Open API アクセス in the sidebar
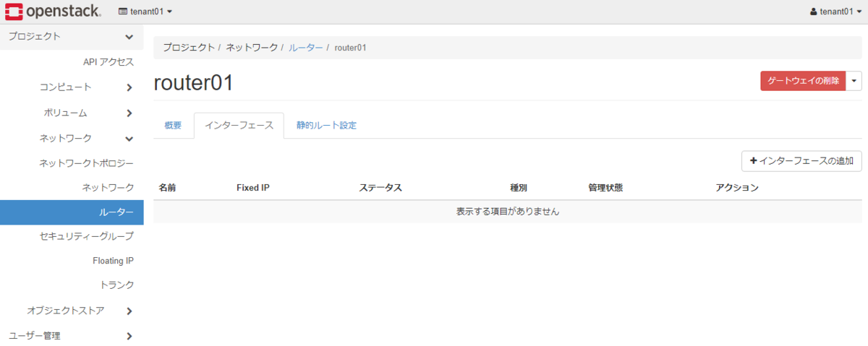 pos(109,62)
